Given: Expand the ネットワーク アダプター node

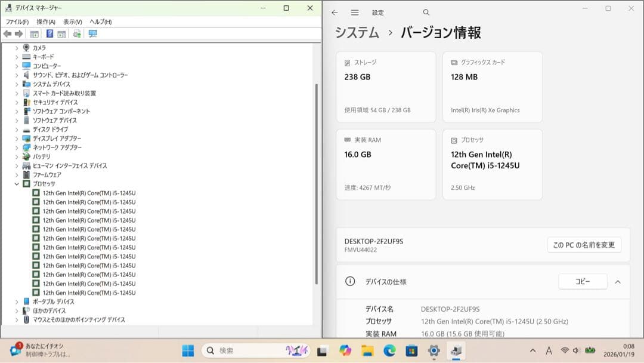Looking at the screenshot, I should 16,147.
